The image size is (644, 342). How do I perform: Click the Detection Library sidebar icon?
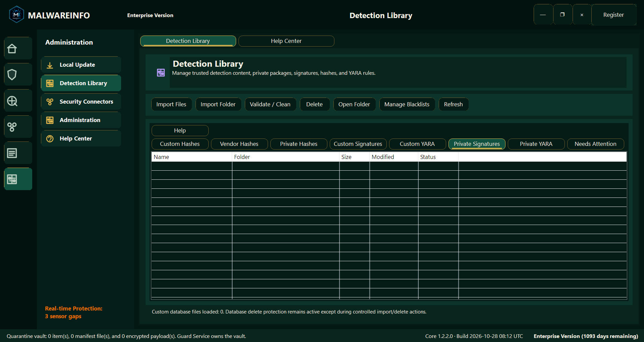point(50,83)
